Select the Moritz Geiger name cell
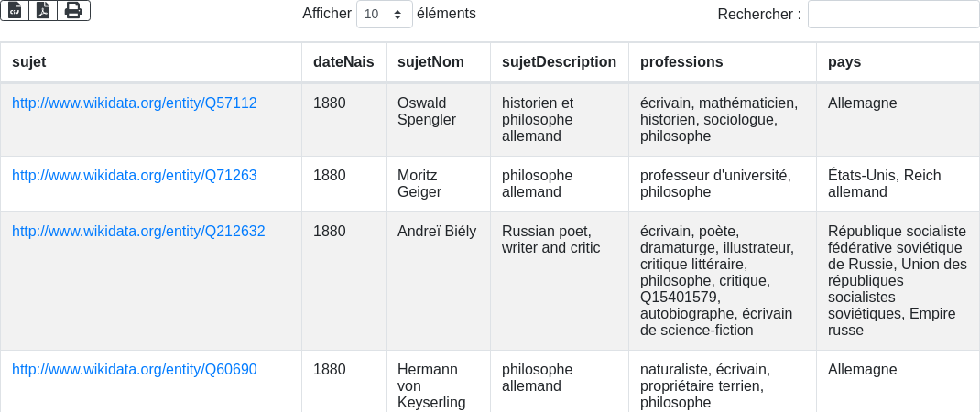 [x=420, y=184]
